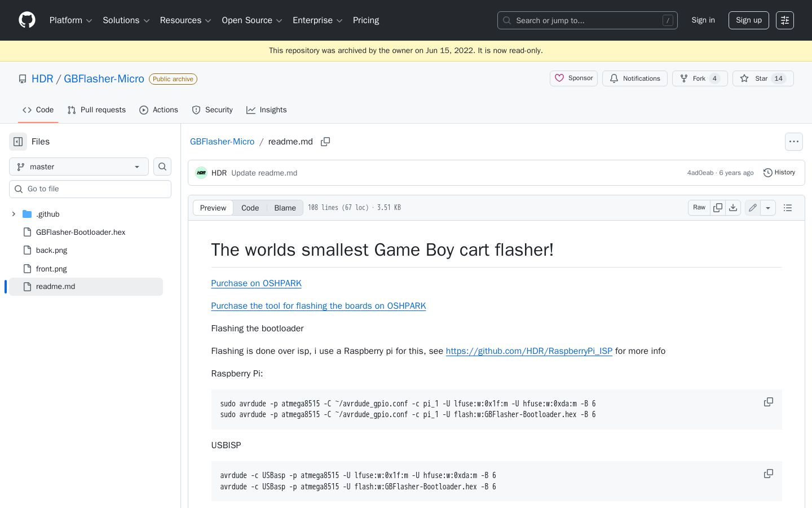Open the master branch selector
Viewport: 812px width, 508px height.
(79, 167)
